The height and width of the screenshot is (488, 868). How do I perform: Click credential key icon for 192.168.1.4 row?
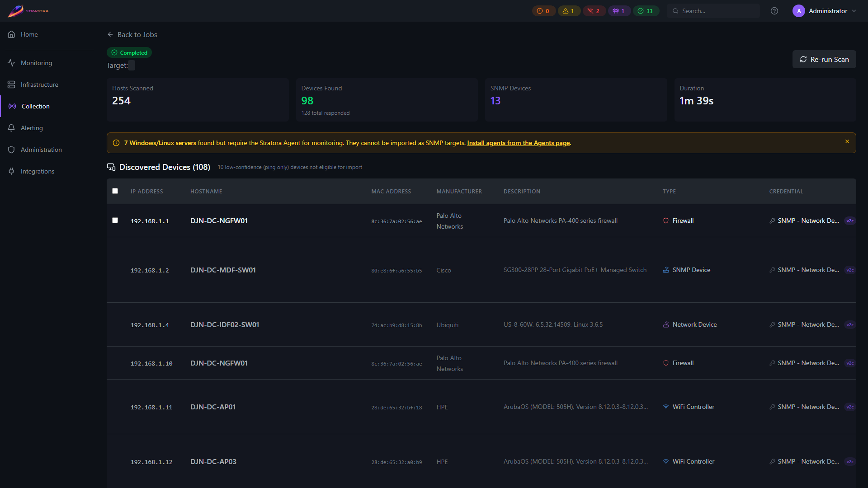click(x=772, y=325)
